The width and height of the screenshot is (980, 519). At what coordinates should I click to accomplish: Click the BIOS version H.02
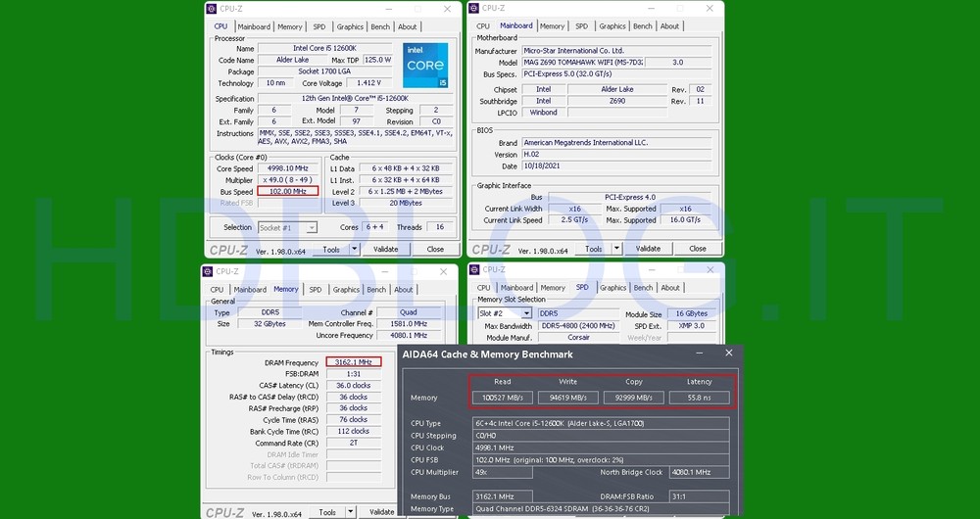tap(616, 155)
